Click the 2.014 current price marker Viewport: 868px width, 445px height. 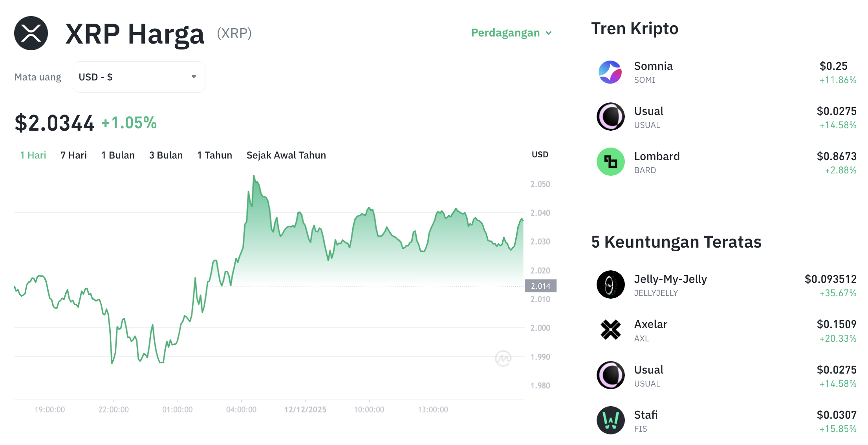click(540, 286)
